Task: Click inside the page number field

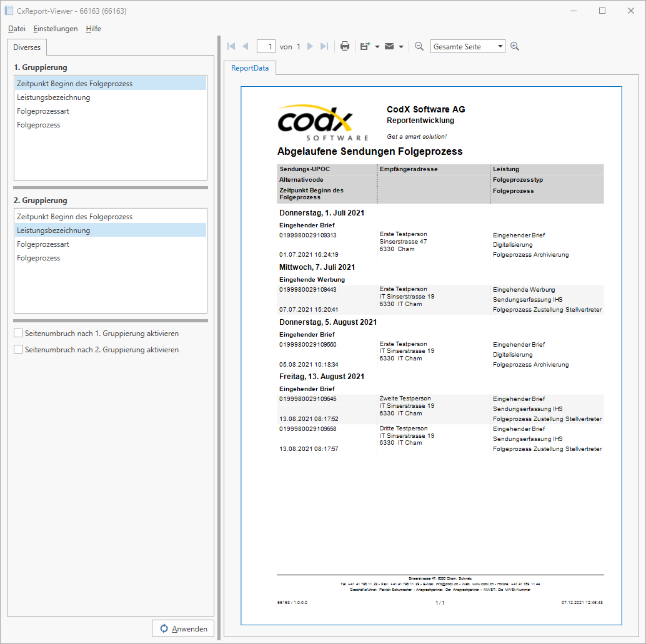Action: [x=266, y=46]
